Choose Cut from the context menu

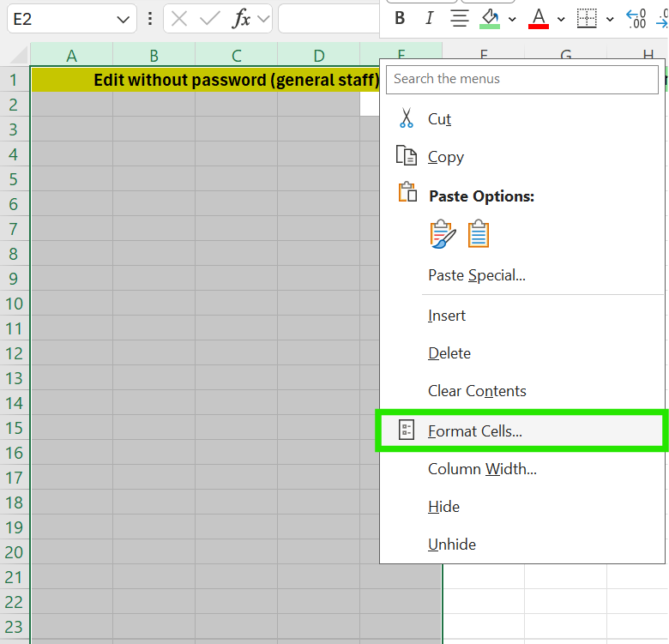pos(521,119)
